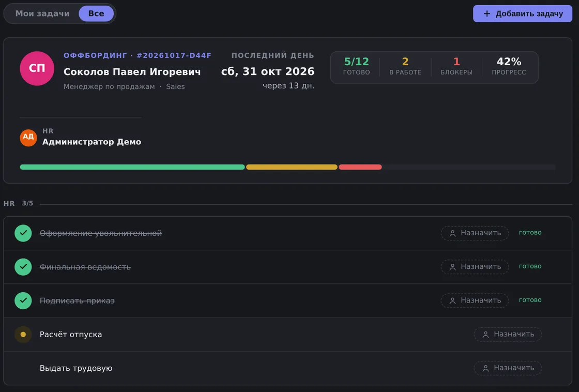The height and width of the screenshot is (392, 579).
Task: Open Назначить for Подписать приказ
Action: [x=475, y=300]
